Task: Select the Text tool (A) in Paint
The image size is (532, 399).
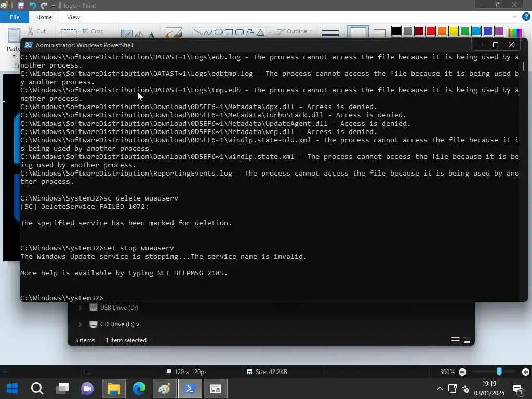Action: pos(151,35)
